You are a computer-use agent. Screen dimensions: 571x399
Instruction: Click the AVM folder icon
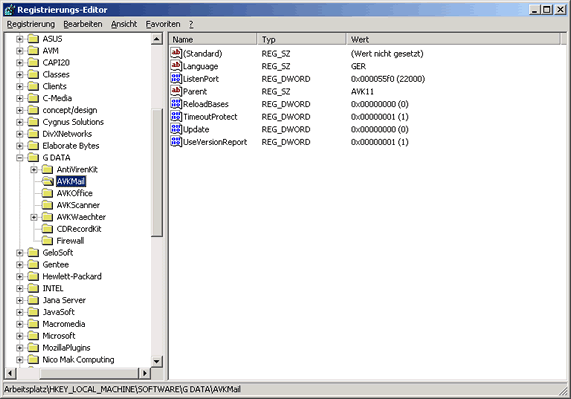point(33,51)
